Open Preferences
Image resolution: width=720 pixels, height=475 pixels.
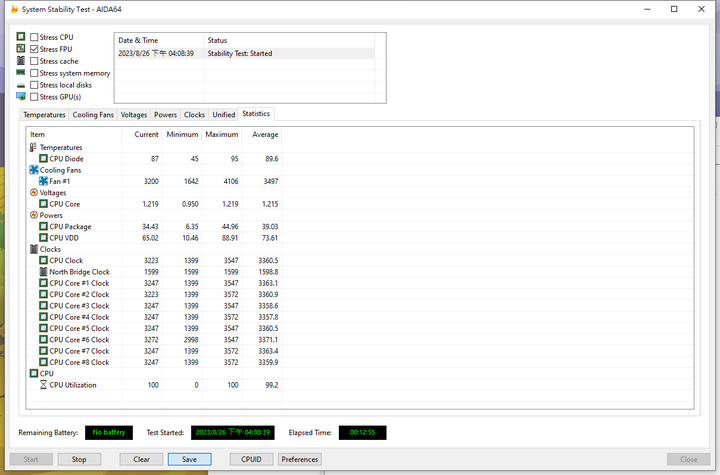point(299,459)
